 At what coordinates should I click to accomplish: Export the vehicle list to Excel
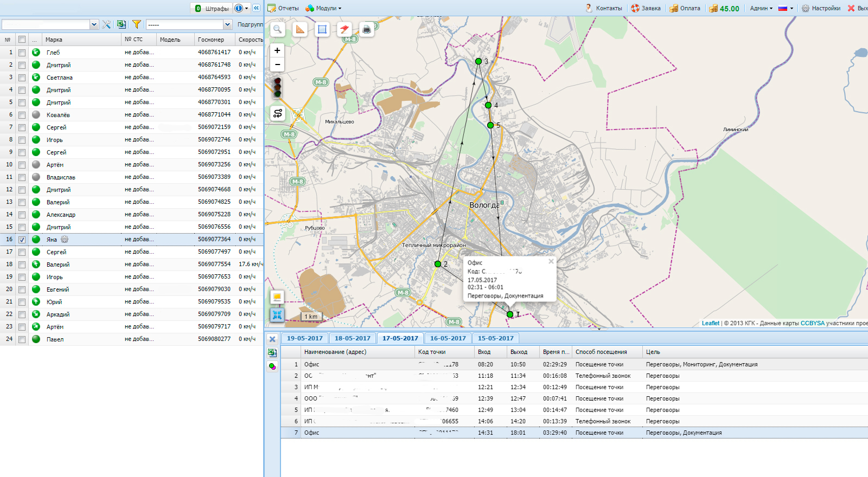point(122,24)
